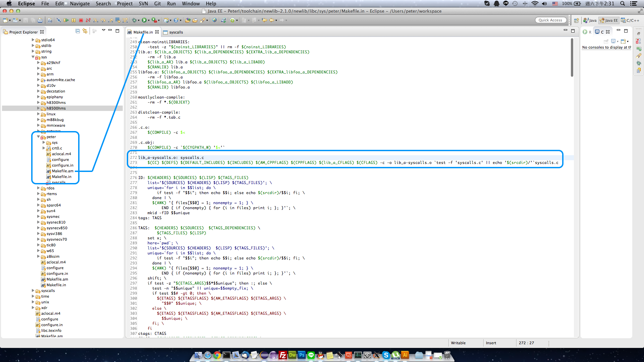
Task: Click the Step Over icon
Action: [x=103, y=20]
